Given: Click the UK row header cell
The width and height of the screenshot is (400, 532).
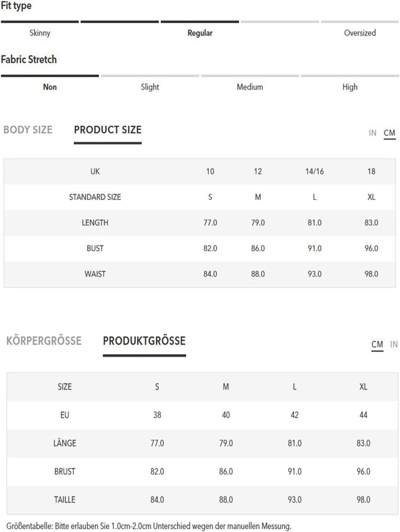Looking at the screenshot, I should 95,171.
